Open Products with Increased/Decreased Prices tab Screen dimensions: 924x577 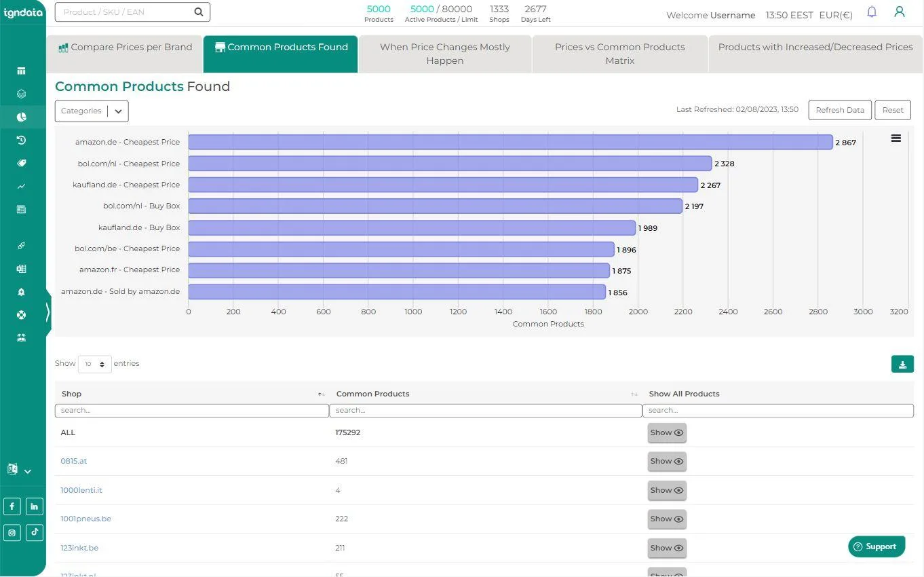coord(815,54)
